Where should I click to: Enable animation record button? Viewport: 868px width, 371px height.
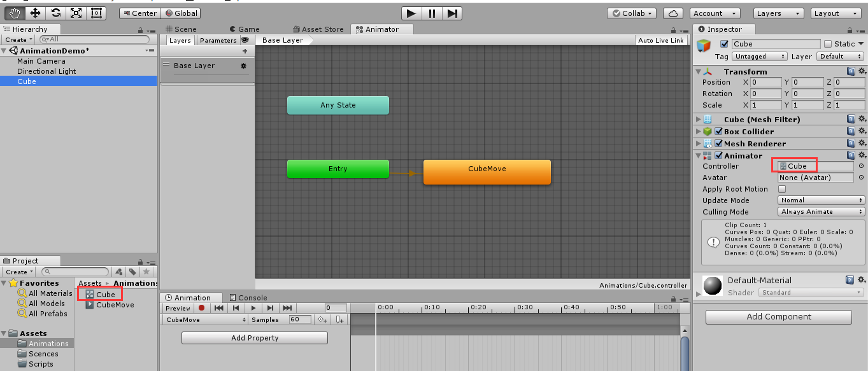tap(202, 308)
